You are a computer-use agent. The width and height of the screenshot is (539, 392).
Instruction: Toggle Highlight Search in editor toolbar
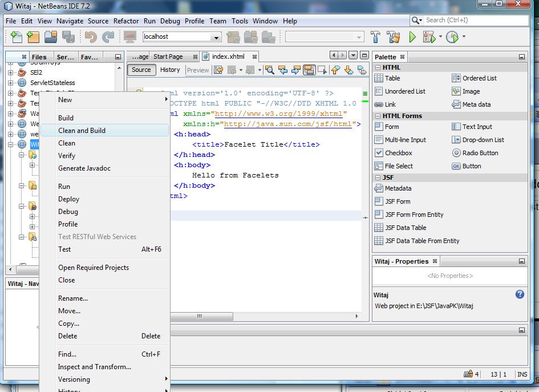click(309, 70)
